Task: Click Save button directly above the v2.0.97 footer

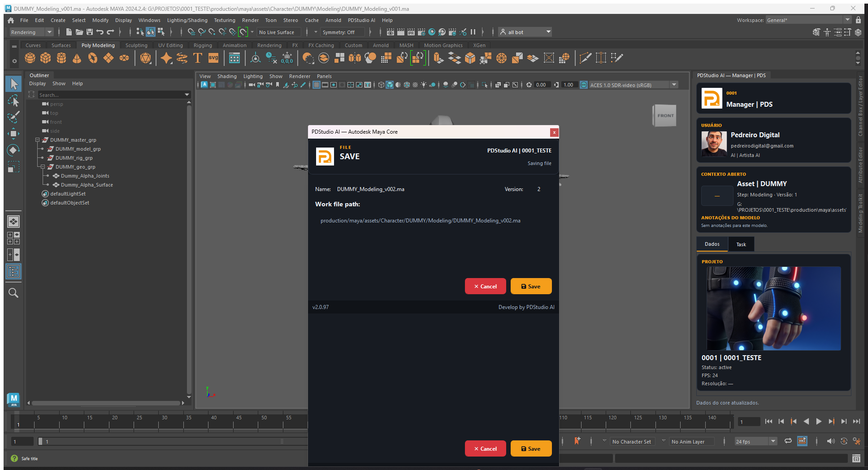Action: tap(531, 286)
